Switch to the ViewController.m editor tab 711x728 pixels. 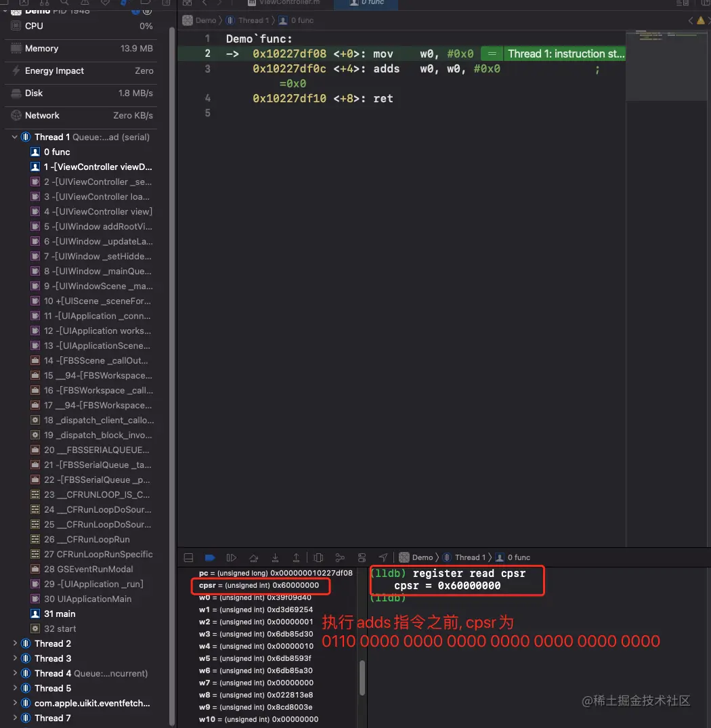click(x=284, y=3)
